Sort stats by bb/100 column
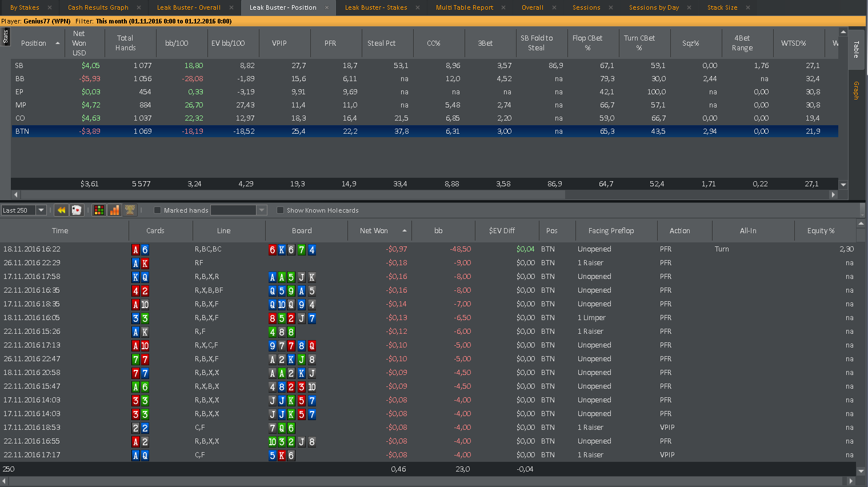The image size is (868, 487). 177,43
